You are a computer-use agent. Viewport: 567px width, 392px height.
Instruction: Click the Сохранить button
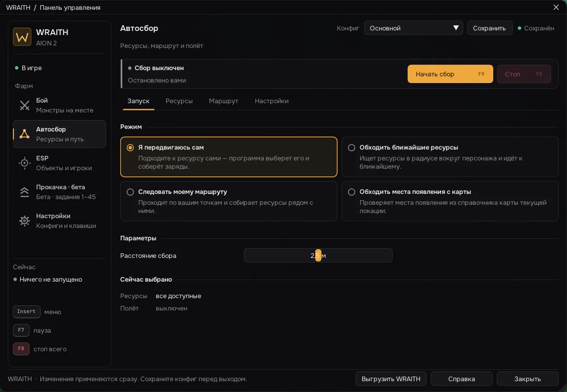490,28
